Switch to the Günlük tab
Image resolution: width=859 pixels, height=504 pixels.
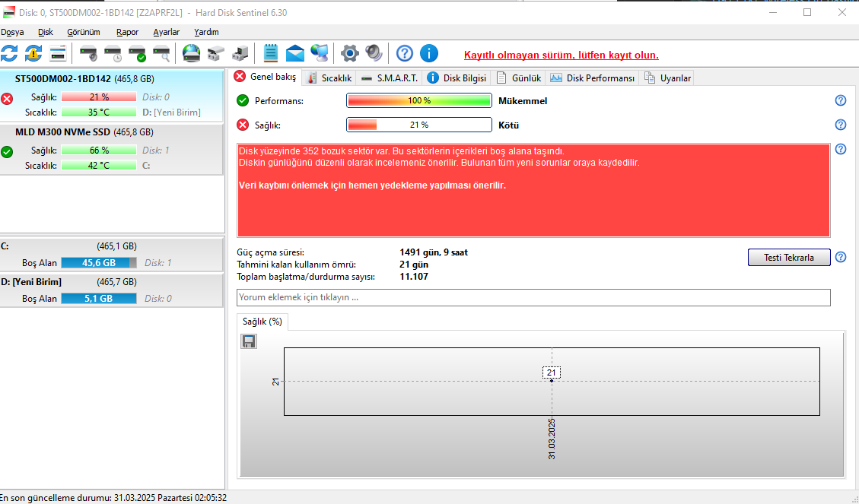[518, 78]
